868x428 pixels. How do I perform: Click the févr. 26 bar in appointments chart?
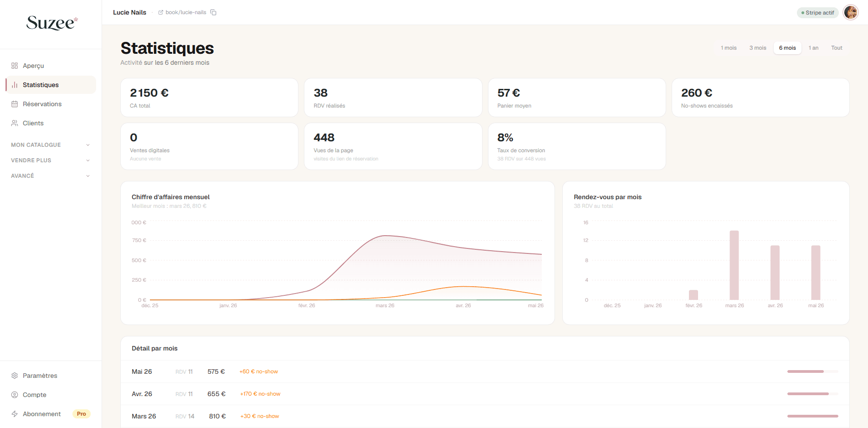pyautogui.click(x=693, y=295)
